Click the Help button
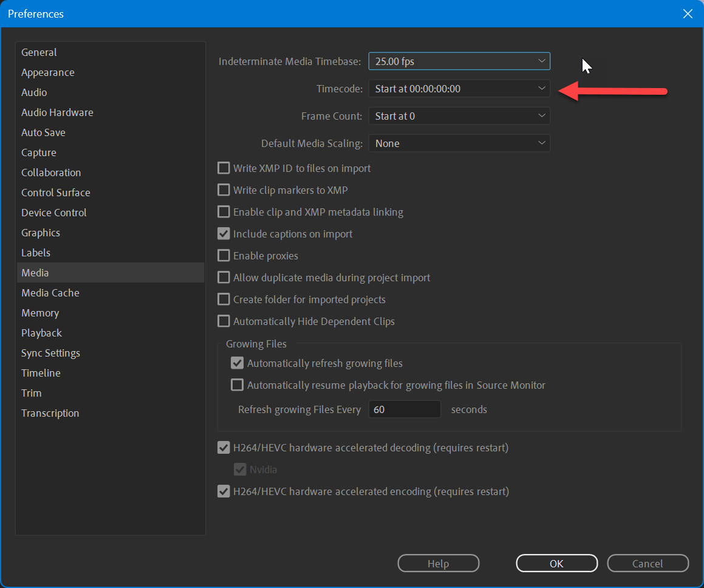This screenshot has width=704, height=588. (438, 563)
